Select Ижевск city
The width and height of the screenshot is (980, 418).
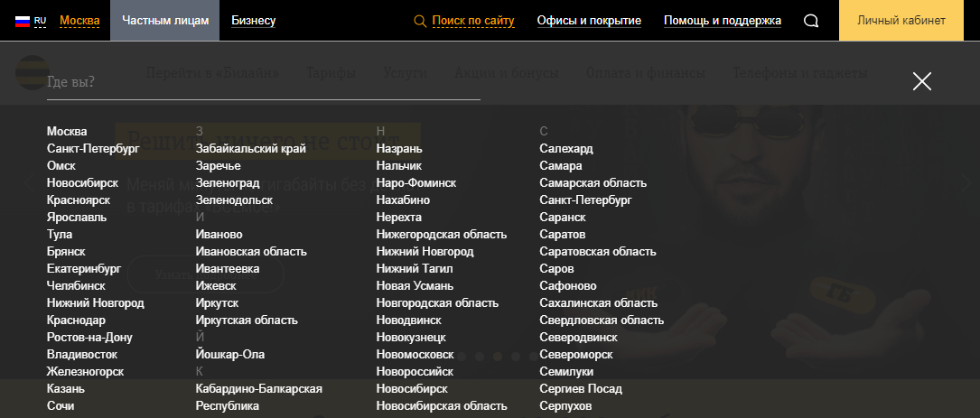click(216, 285)
